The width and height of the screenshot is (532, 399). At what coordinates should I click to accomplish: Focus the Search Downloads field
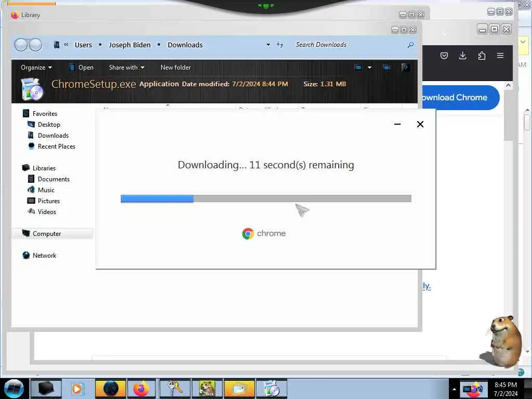pos(350,45)
